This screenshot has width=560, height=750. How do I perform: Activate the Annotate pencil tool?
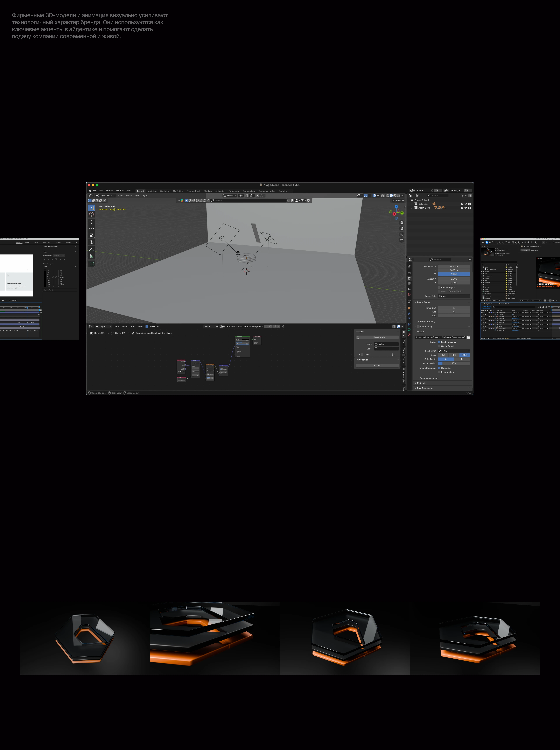92,250
